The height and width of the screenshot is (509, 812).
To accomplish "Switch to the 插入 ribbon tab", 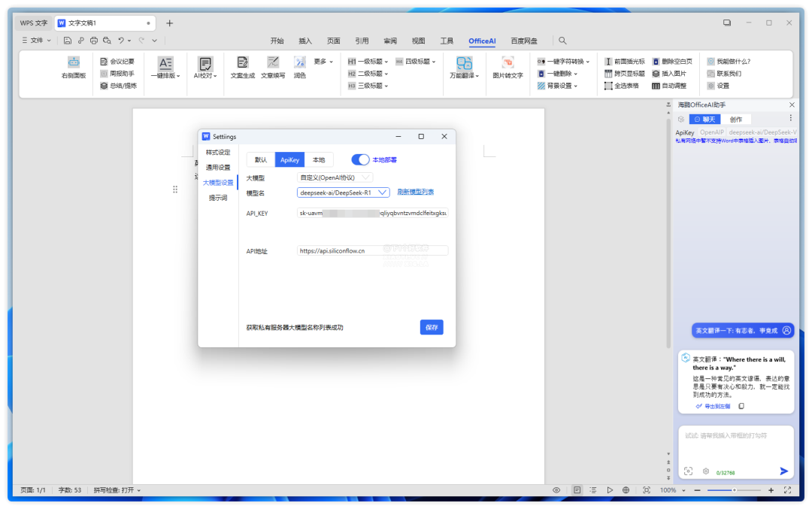I will [305, 41].
